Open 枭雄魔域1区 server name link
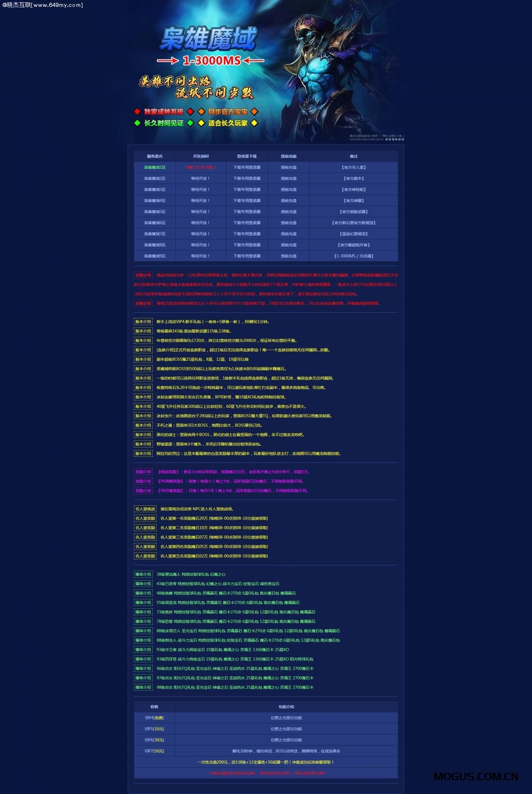This screenshot has width=532, height=794. pyautogui.click(x=155, y=168)
